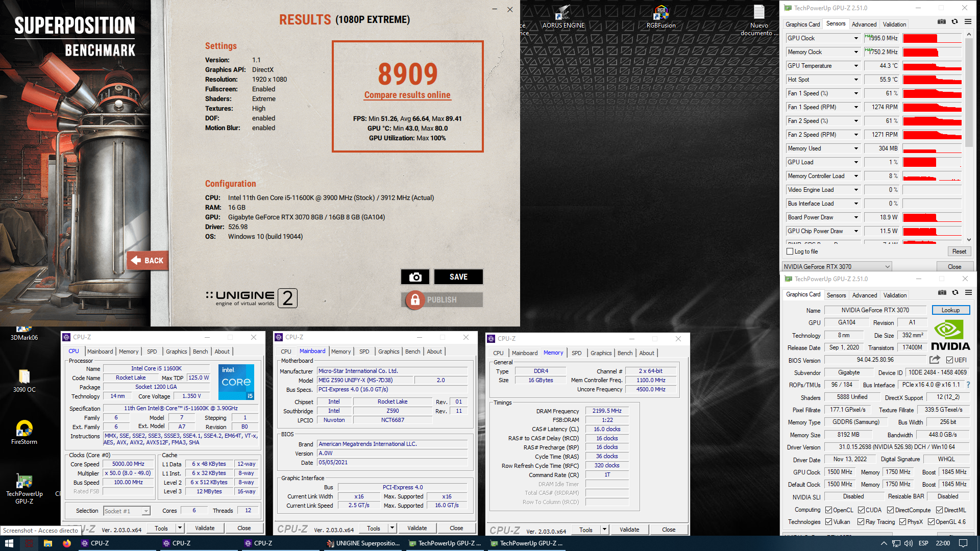Click Lookup button in GPU-Z
The height and width of the screenshot is (551, 980).
[950, 310]
